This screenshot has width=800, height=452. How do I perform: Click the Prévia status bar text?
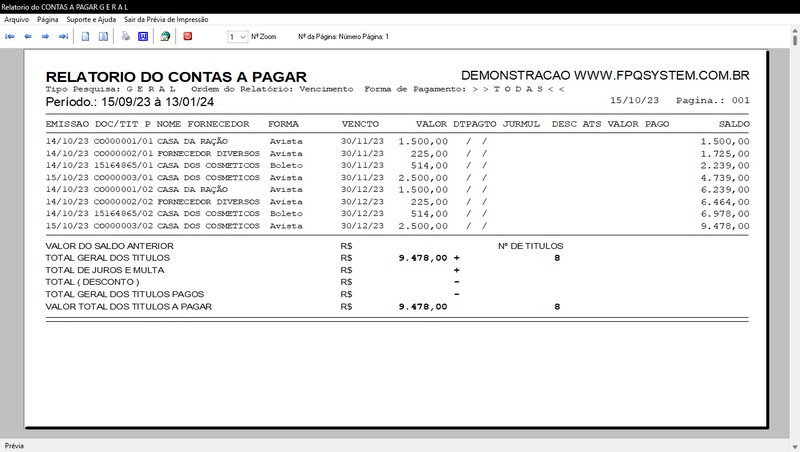point(14,445)
